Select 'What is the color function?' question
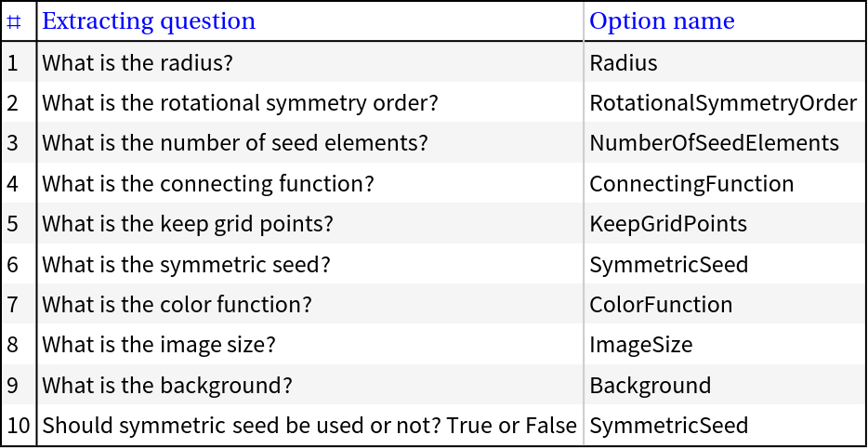 (177, 305)
